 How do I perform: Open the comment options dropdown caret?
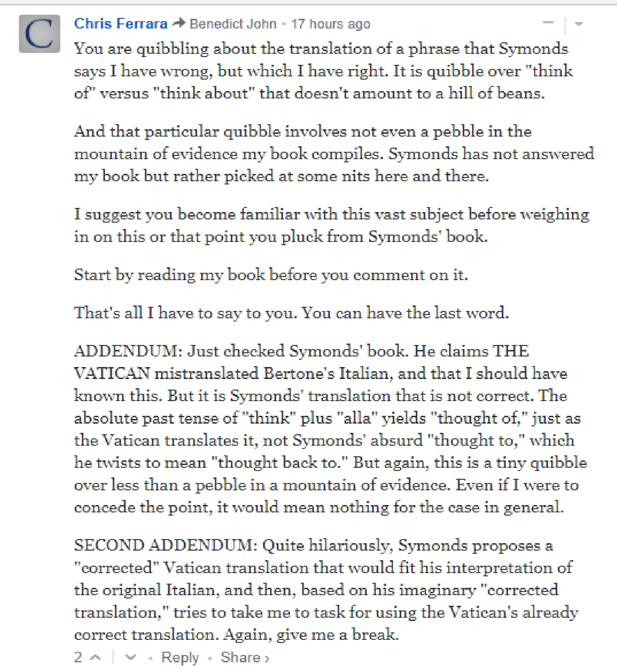(579, 24)
